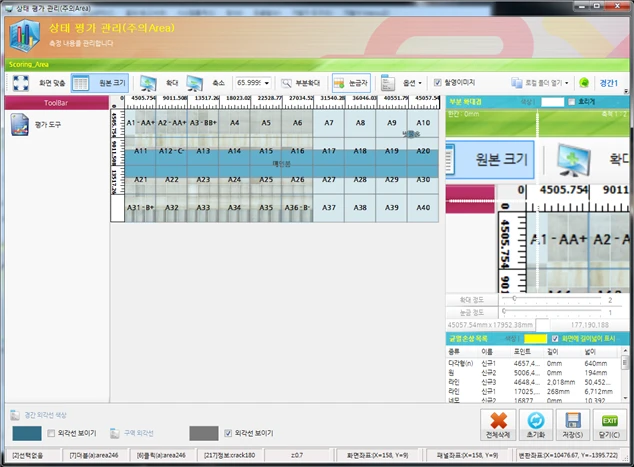Sort list by 포인트 column header
This screenshot has height=467, width=634.
coord(528,352)
